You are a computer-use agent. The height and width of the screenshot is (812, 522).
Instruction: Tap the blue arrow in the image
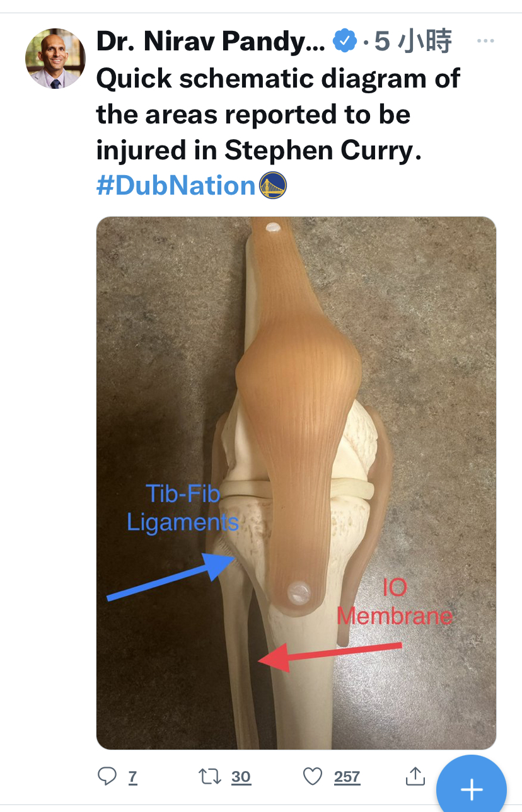[x=171, y=575]
